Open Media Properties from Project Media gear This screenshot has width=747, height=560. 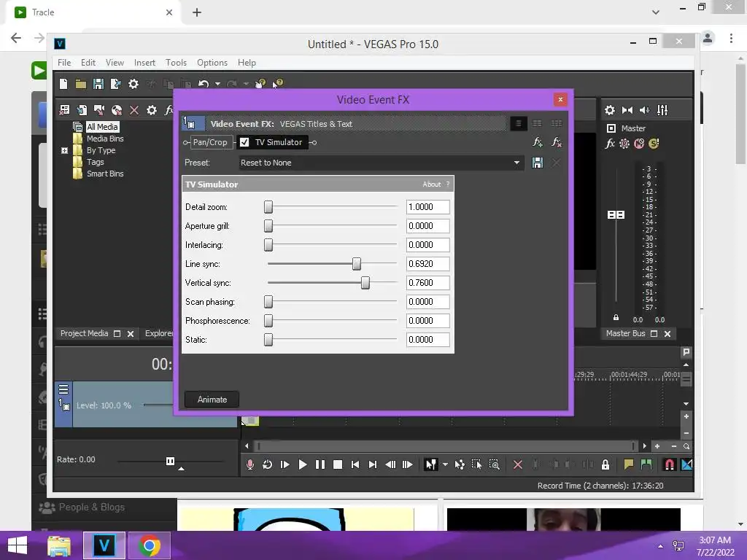pos(152,110)
